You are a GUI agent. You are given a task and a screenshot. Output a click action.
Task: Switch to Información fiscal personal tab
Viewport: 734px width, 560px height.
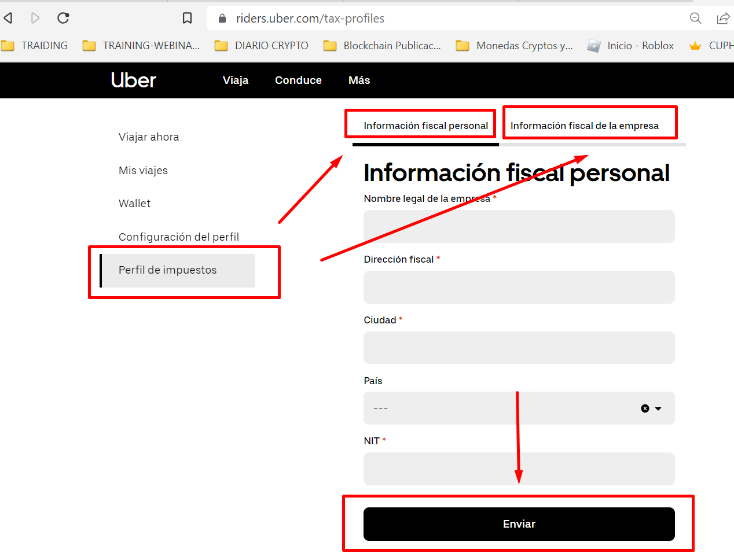point(425,126)
